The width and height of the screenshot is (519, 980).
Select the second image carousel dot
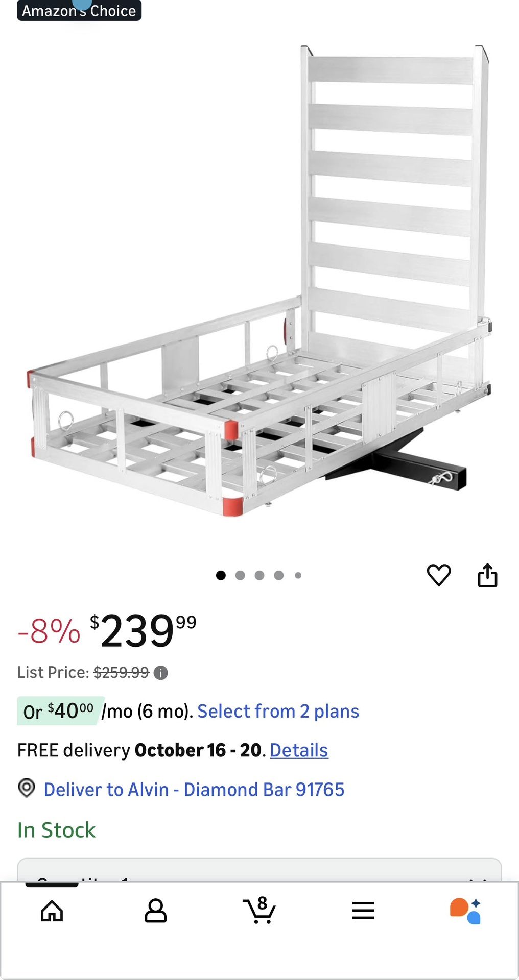(x=240, y=575)
